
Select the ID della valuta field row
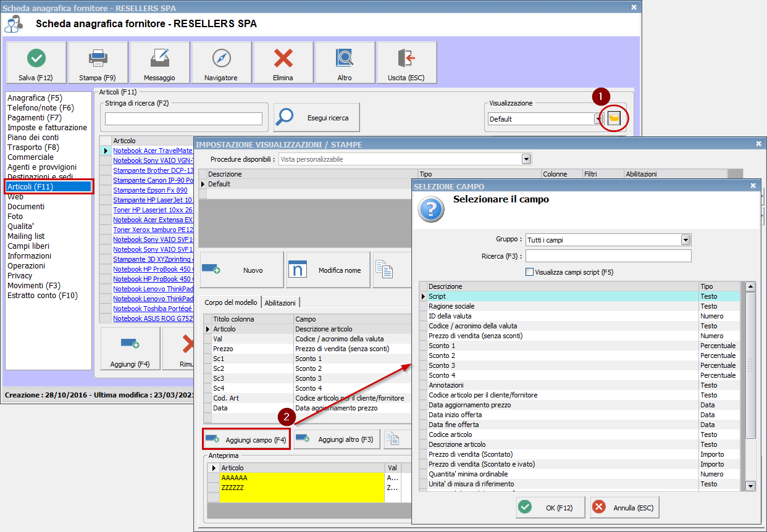point(579,316)
